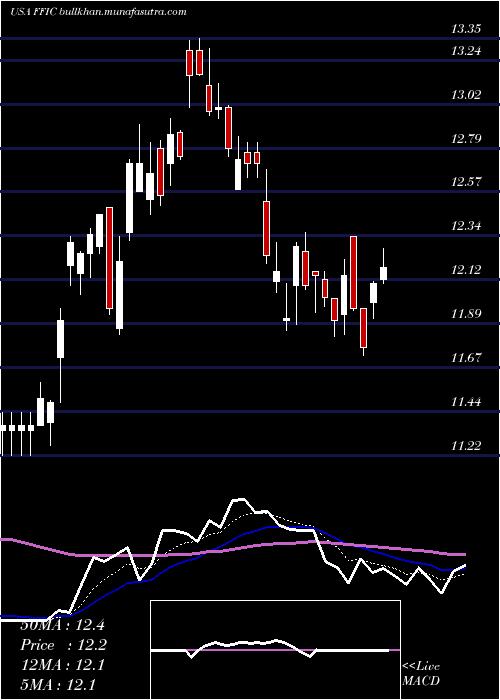Click the 12.34 price level label
The height and width of the screenshot is (700, 500).
click(x=466, y=226)
